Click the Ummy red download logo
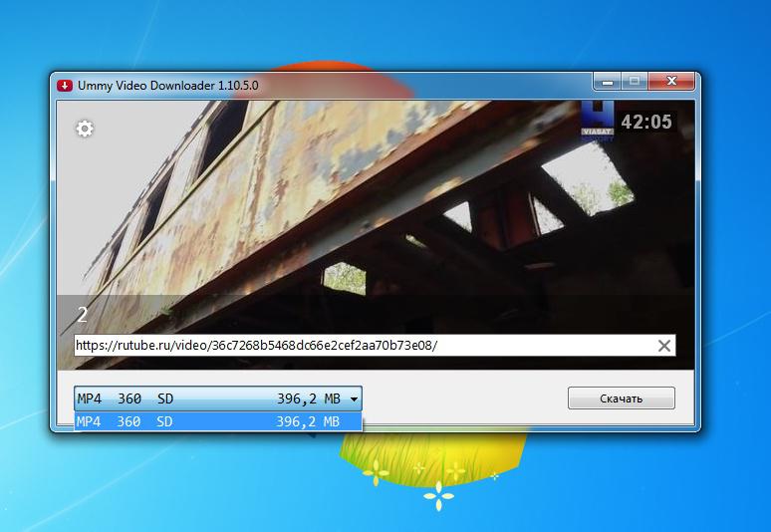 [65, 86]
